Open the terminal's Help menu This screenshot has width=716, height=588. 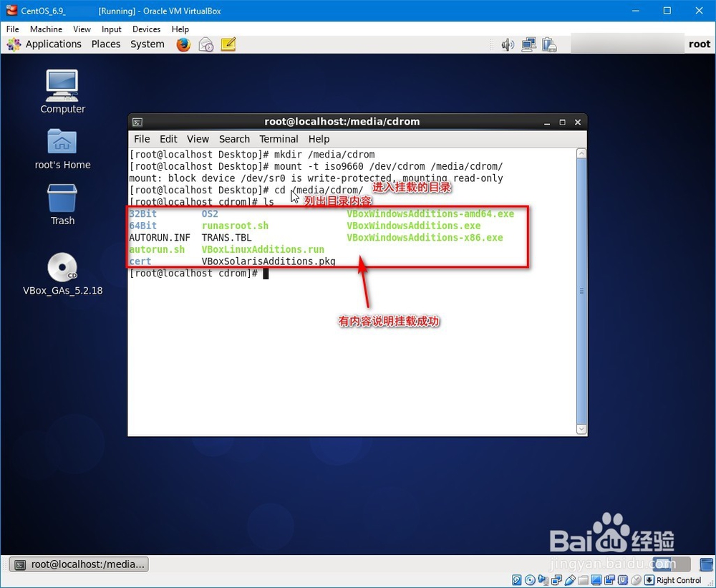click(x=319, y=139)
